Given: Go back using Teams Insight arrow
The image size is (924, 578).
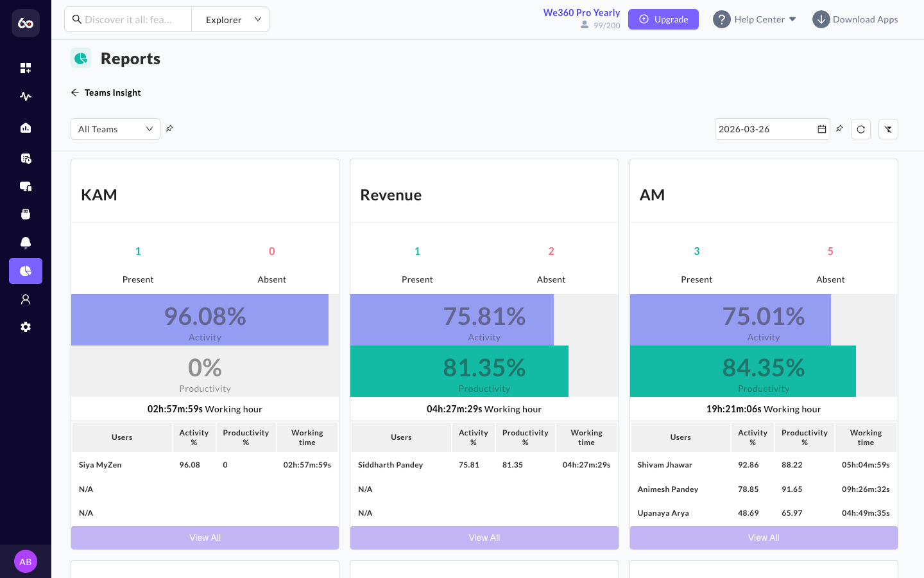Looking at the screenshot, I should point(75,92).
